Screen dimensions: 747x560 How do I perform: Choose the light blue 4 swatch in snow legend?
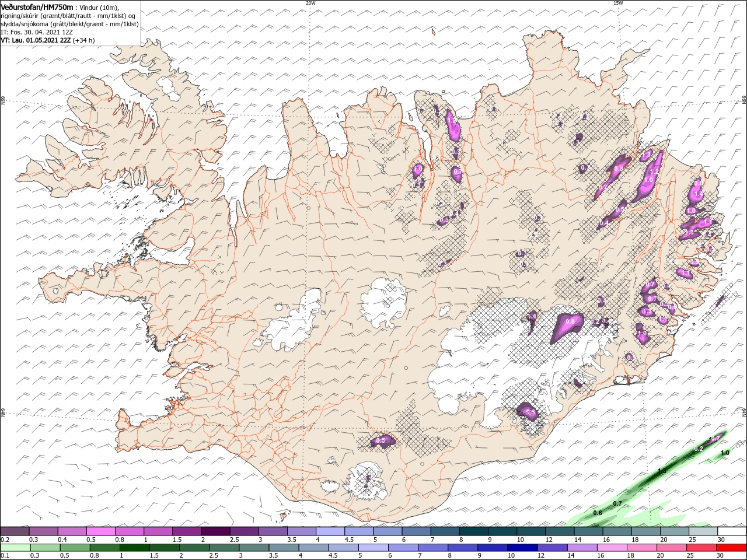330,531
